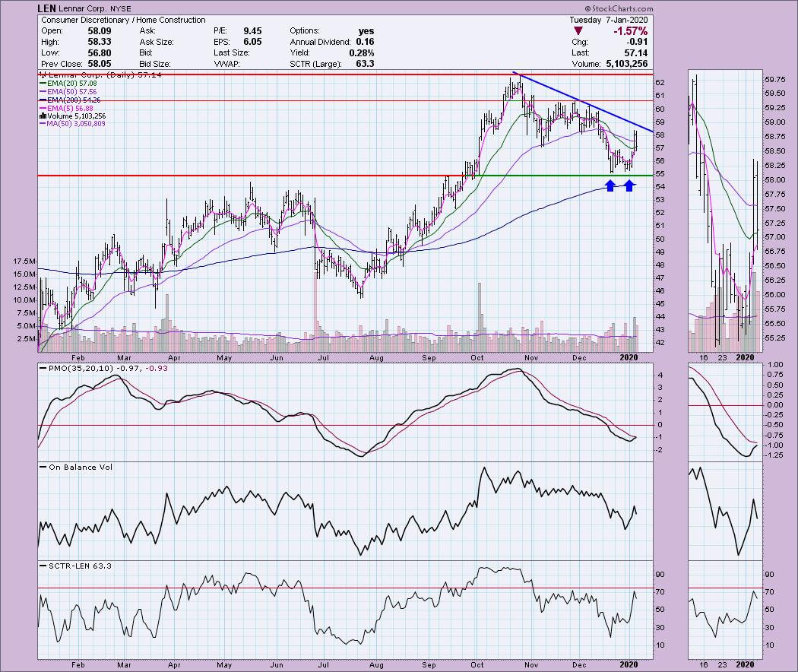Click the Chg value -0.91

click(x=637, y=42)
